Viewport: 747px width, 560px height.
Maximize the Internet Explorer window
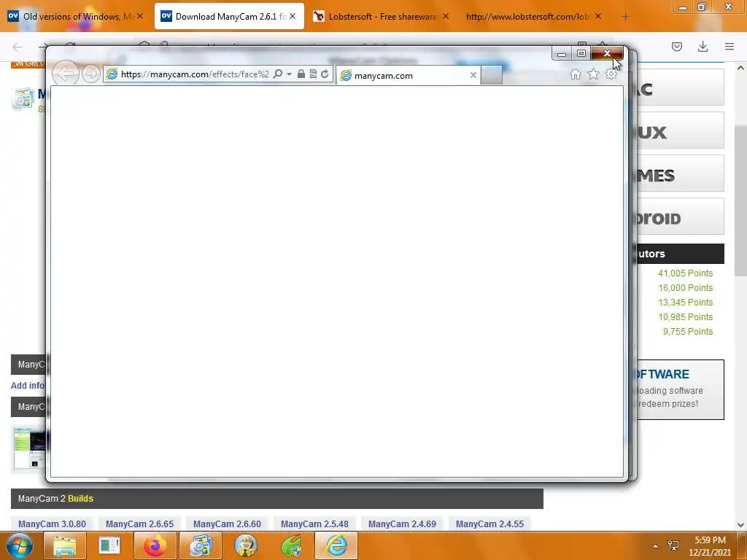click(x=581, y=53)
